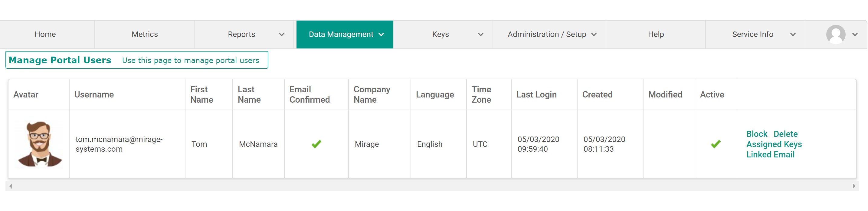Viewport: 868px width, 211px height.
Task: Open the Help menu item
Action: click(x=655, y=35)
